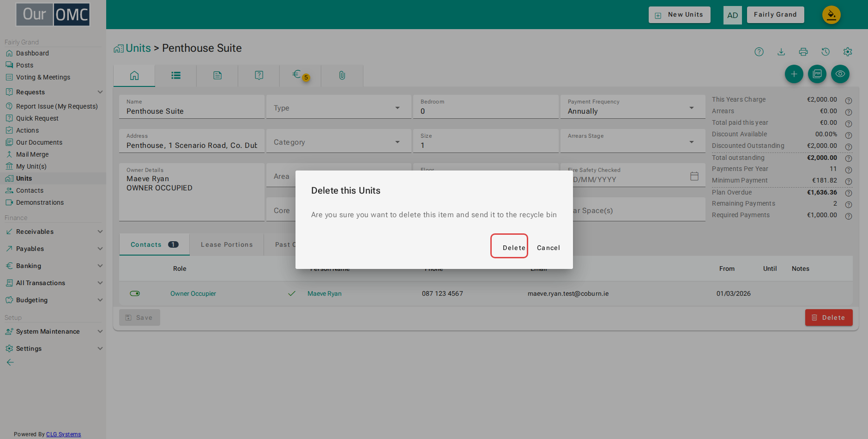This screenshot has height=439, width=868.
Task: Click the green PDF export button
Action: coord(817,74)
